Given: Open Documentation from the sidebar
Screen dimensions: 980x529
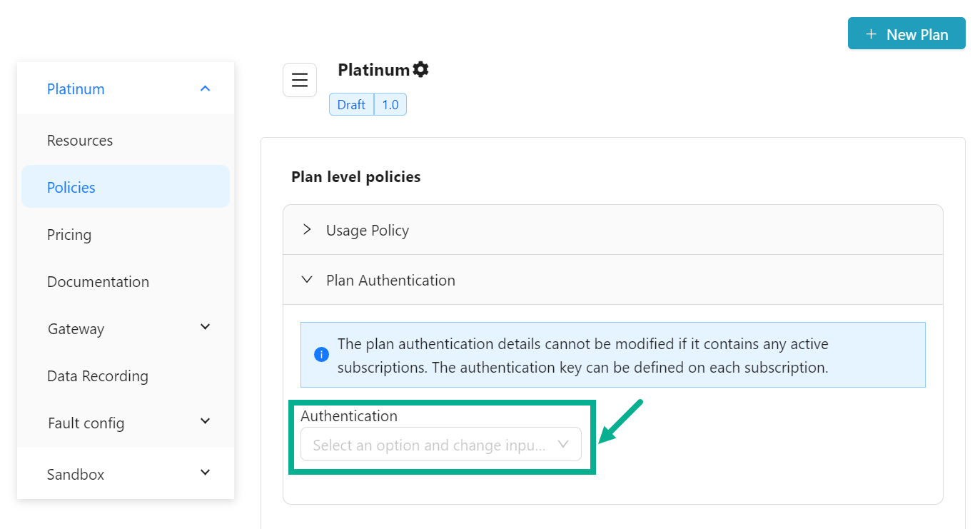Looking at the screenshot, I should point(98,282).
